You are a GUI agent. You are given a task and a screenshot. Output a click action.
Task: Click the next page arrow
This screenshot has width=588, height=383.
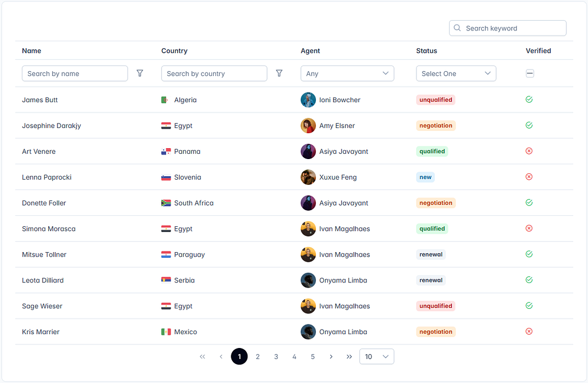click(331, 357)
